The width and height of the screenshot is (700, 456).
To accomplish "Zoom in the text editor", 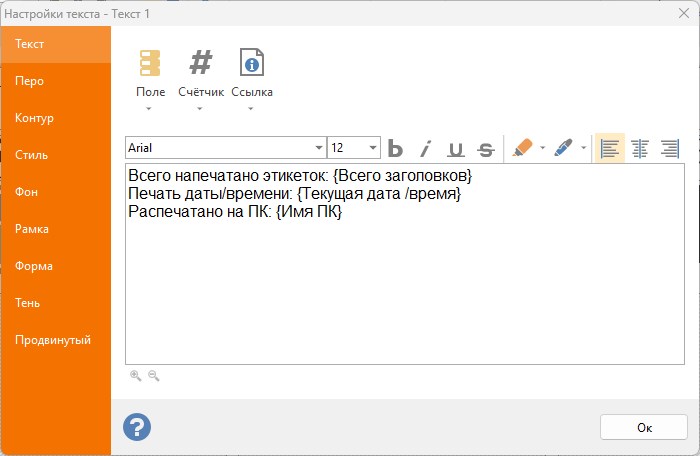I will [136, 376].
